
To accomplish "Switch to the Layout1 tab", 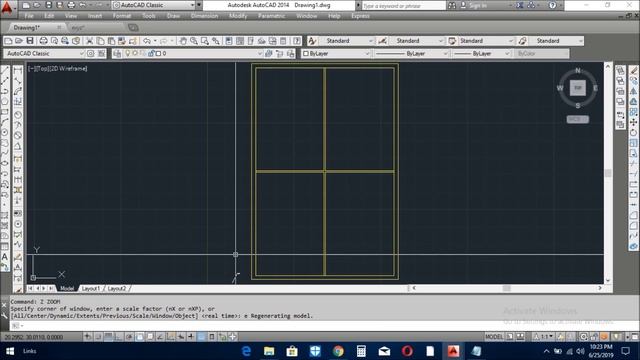I will point(91,289).
